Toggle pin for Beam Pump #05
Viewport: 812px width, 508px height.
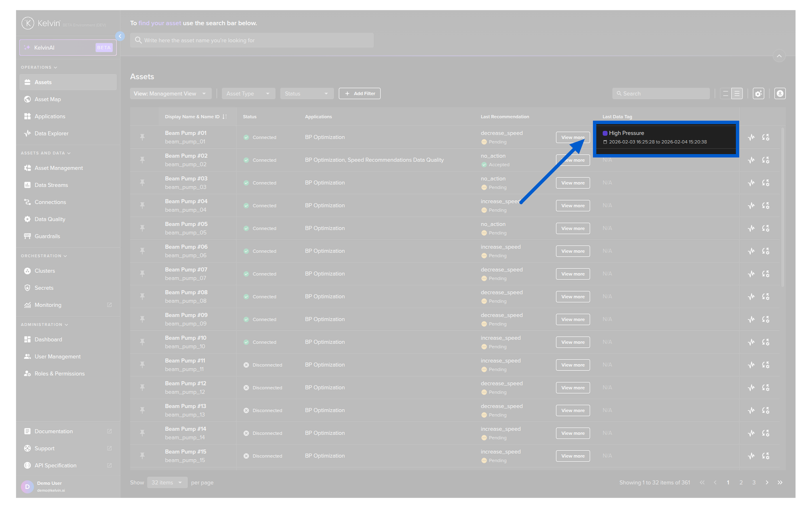coord(143,228)
